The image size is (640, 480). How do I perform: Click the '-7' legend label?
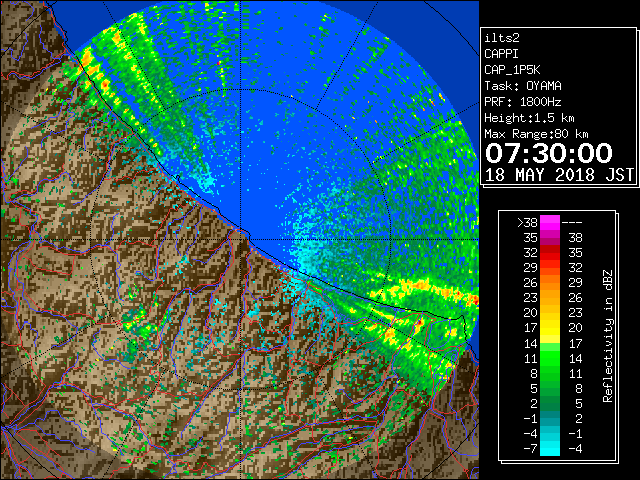(x=530, y=448)
